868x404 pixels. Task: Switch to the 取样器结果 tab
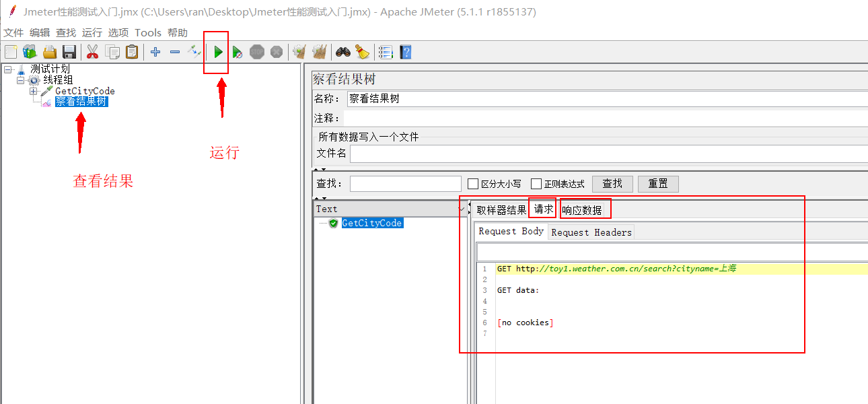click(x=501, y=209)
